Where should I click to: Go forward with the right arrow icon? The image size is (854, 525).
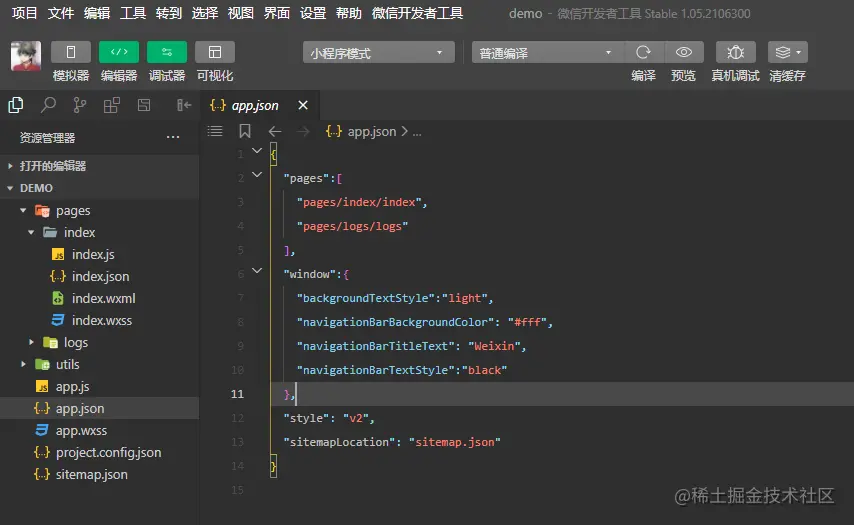pyautogui.click(x=303, y=131)
